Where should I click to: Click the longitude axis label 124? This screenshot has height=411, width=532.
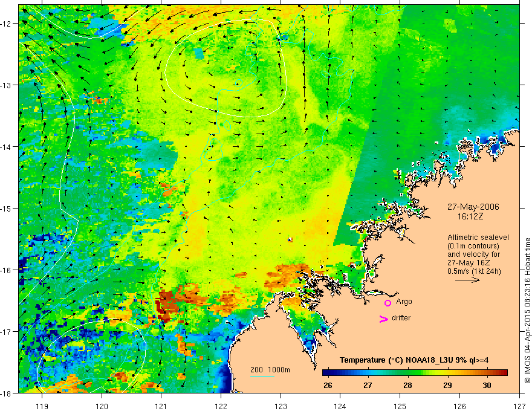click(340, 406)
